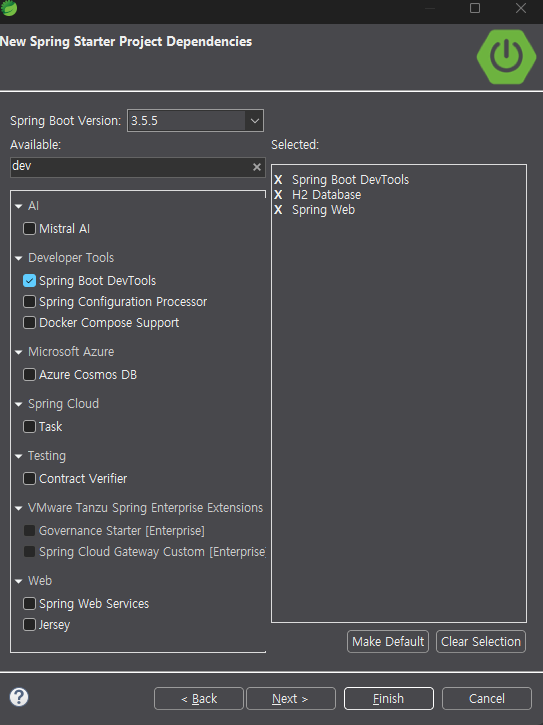Check the Task dependency
Image resolution: width=543 pixels, height=725 pixels.
click(x=29, y=426)
